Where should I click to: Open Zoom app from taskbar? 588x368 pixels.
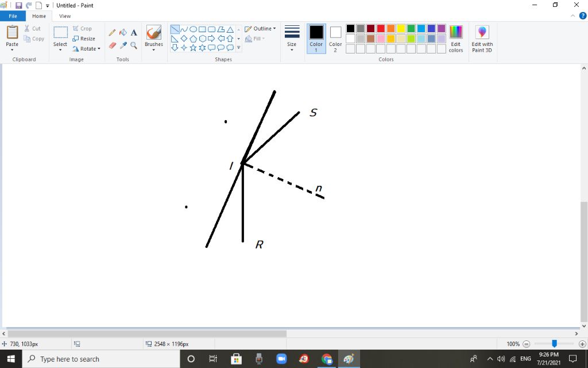click(x=281, y=359)
